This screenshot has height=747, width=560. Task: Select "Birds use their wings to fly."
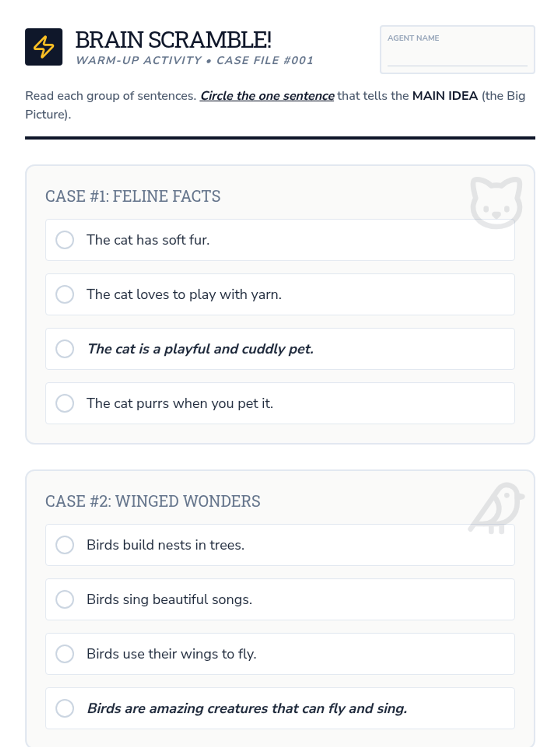(x=65, y=654)
